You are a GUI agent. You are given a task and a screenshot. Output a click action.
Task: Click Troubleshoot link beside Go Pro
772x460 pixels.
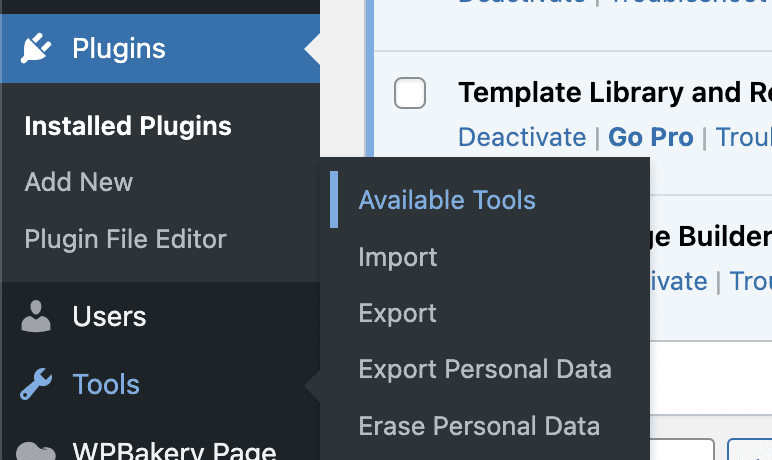coord(744,137)
